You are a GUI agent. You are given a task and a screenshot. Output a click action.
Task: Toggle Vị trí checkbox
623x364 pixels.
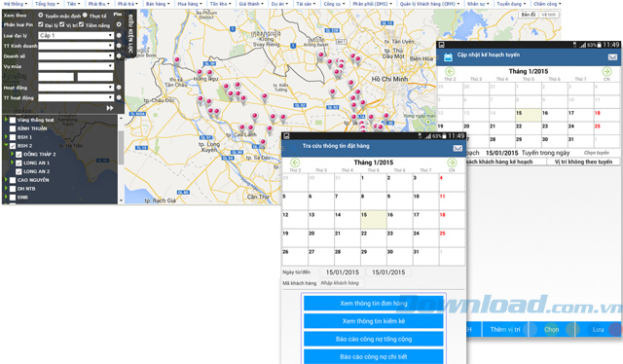(x=62, y=24)
